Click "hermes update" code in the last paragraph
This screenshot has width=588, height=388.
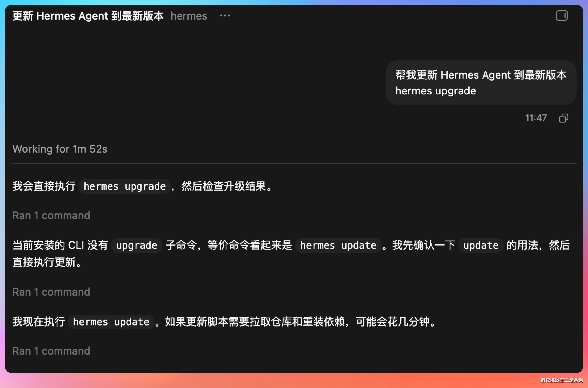click(111, 322)
